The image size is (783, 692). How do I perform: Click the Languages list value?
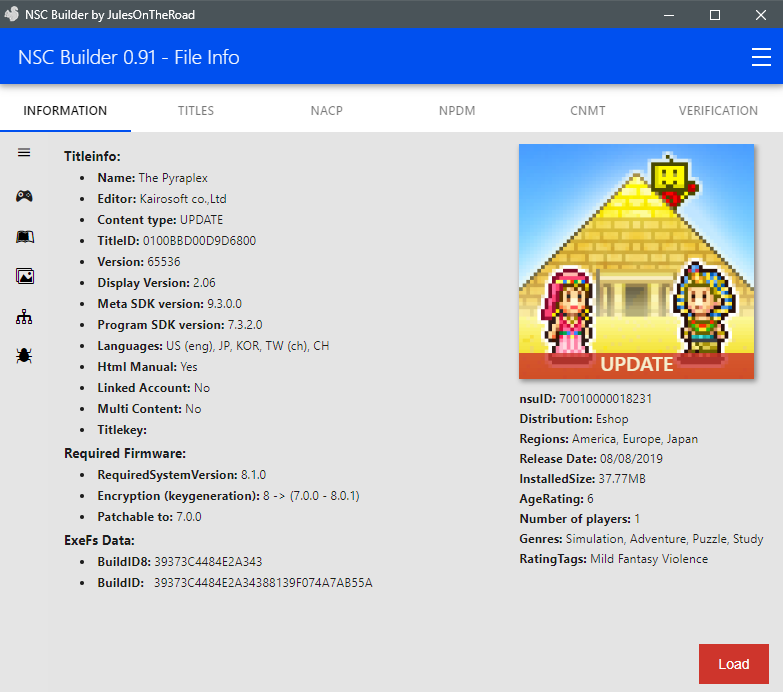(x=248, y=346)
